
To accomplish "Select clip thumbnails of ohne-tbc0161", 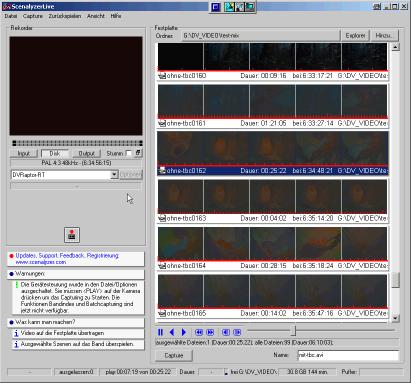I will click(x=273, y=101).
